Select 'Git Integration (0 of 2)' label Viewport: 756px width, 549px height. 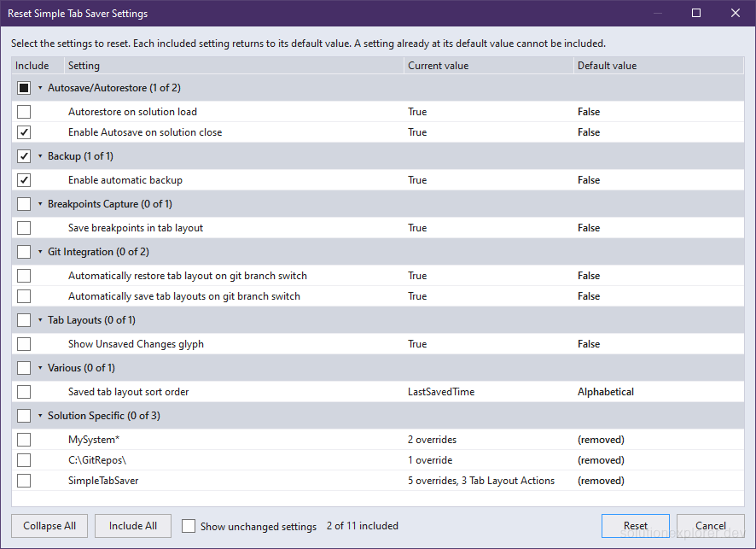(98, 252)
